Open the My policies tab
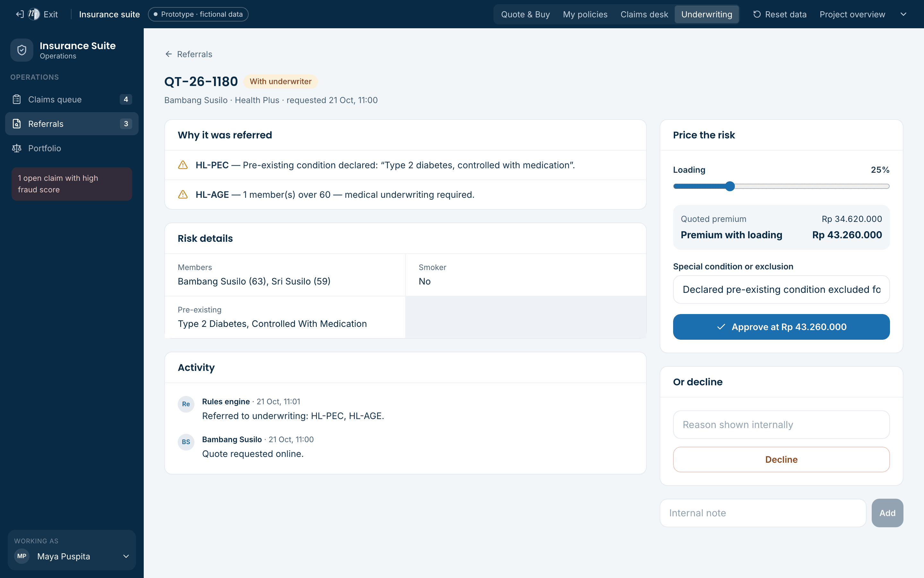924x578 pixels. (585, 14)
